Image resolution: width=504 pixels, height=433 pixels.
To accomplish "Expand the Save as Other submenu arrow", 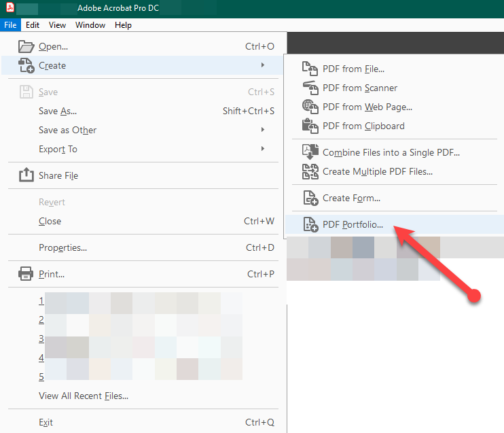I will pyautogui.click(x=263, y=130).
